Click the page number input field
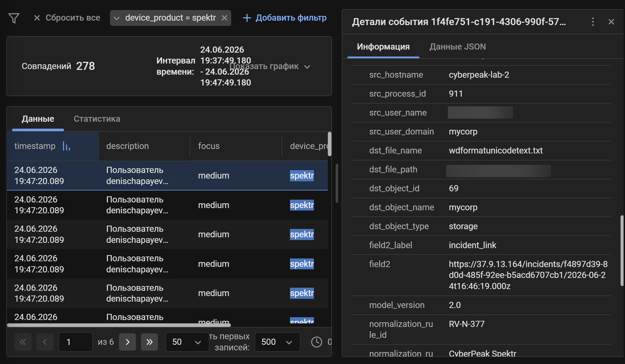625x364 pixels. 75,342
